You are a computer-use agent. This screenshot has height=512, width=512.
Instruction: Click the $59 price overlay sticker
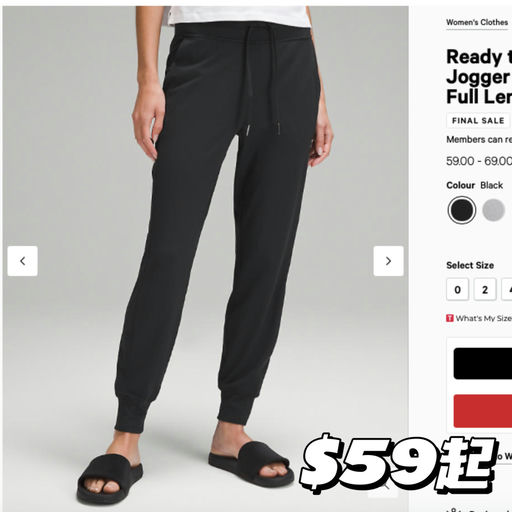[397, 464]
